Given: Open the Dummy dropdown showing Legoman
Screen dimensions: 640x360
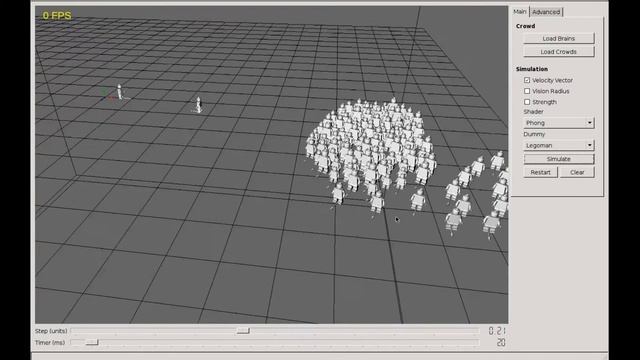Looking at the screenshot, I should point(558,145).
